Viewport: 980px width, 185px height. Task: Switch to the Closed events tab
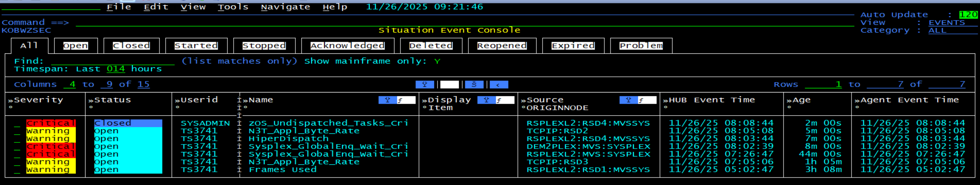[x=131, y=46]
